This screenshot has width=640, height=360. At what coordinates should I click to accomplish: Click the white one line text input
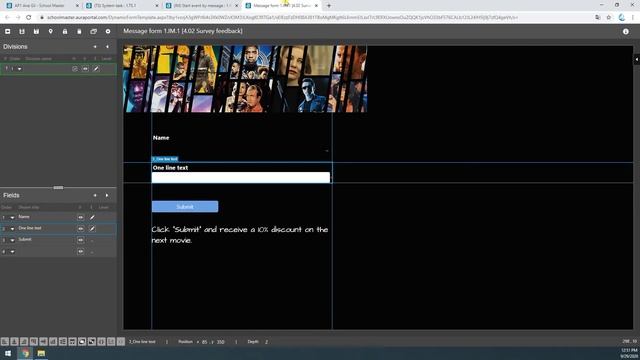point(240,177)
